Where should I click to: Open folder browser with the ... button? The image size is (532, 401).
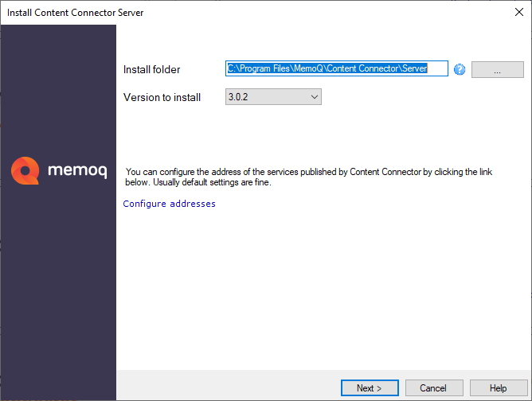498,69
